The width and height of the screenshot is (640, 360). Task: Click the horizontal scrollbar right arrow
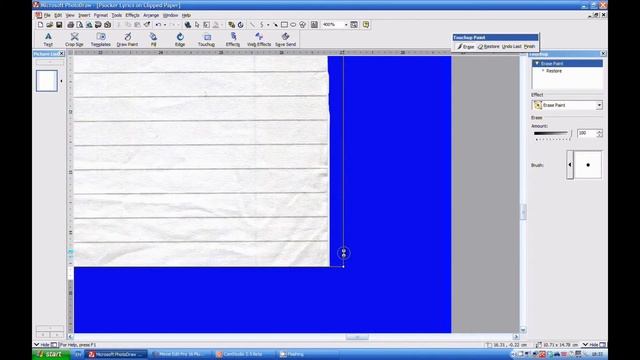point(516,337)
